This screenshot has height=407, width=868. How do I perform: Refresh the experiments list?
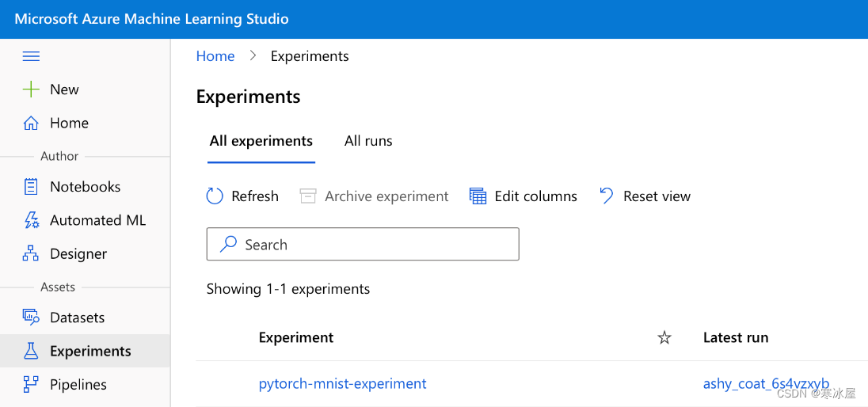point(242,196)
